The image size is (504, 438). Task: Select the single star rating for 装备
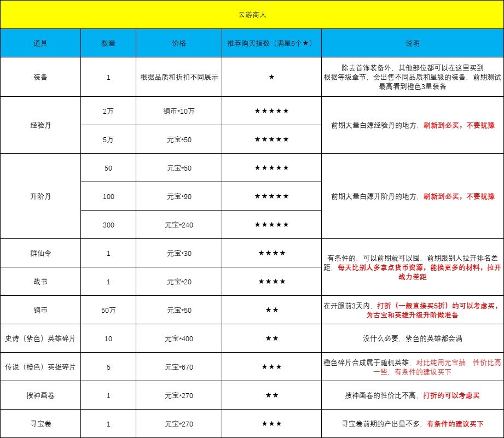[271, 77]
